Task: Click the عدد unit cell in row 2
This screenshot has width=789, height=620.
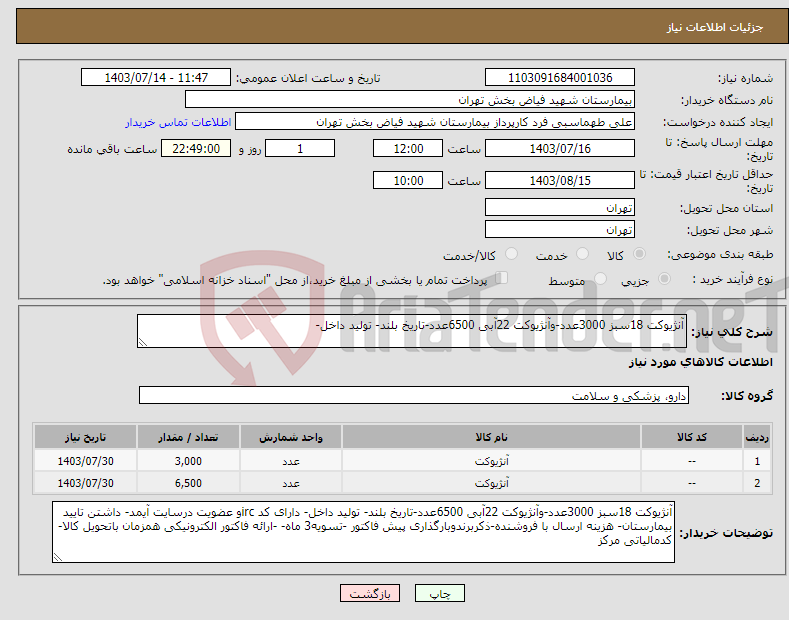Action: tap(291, 483)
